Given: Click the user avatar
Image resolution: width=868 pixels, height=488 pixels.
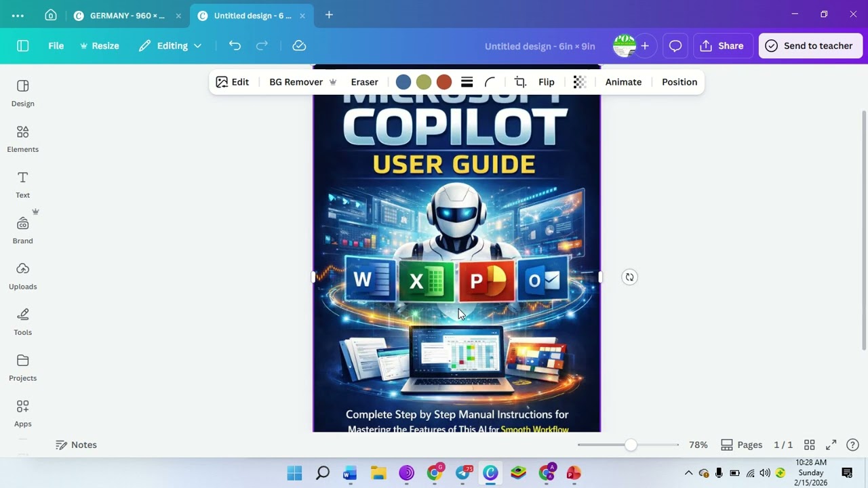Looking at the screenshot, I should (x=624, y=45).
